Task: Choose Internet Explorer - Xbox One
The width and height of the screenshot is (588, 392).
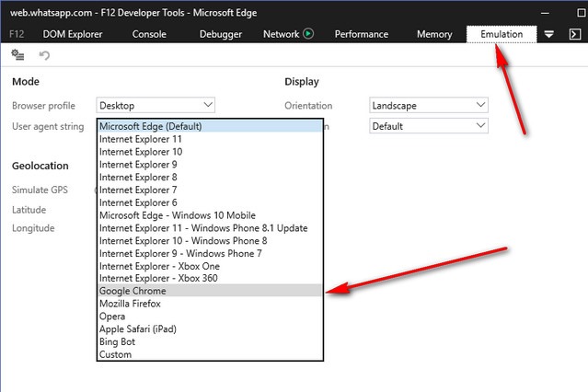Action: coord(210,266)
